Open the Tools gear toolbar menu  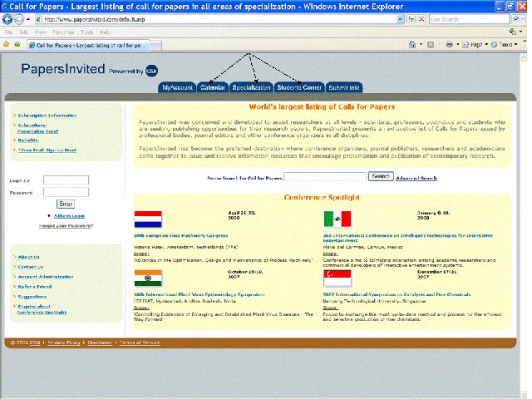(505, 44)
